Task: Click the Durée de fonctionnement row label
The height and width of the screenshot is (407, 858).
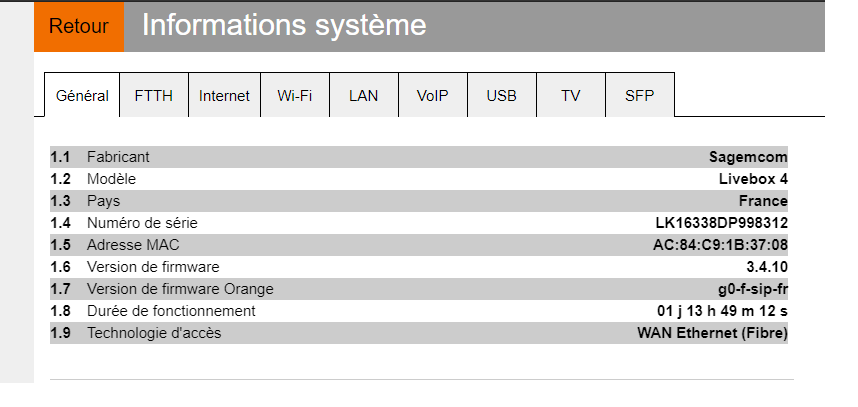Action: (171, 311)
